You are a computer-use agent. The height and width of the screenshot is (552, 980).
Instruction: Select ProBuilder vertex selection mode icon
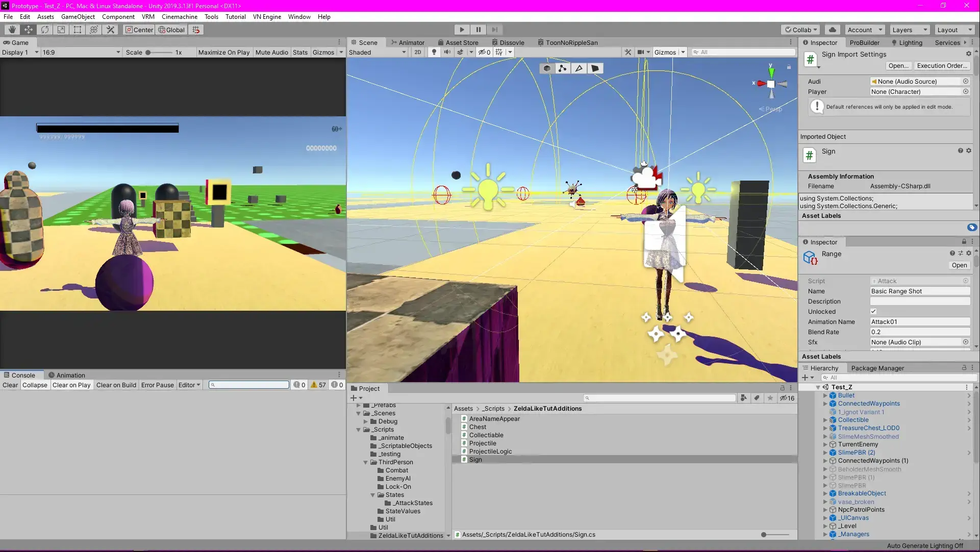562,68
